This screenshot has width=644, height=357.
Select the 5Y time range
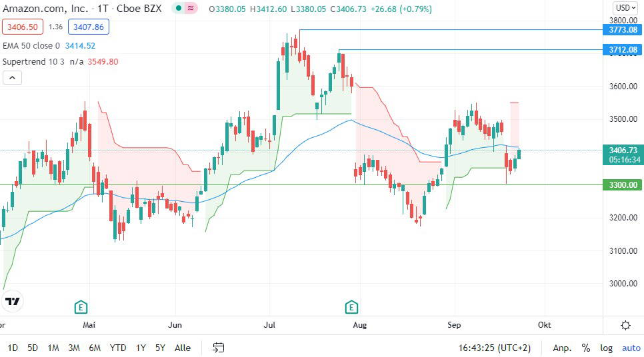pyautogui.click(x=160, y=348)
